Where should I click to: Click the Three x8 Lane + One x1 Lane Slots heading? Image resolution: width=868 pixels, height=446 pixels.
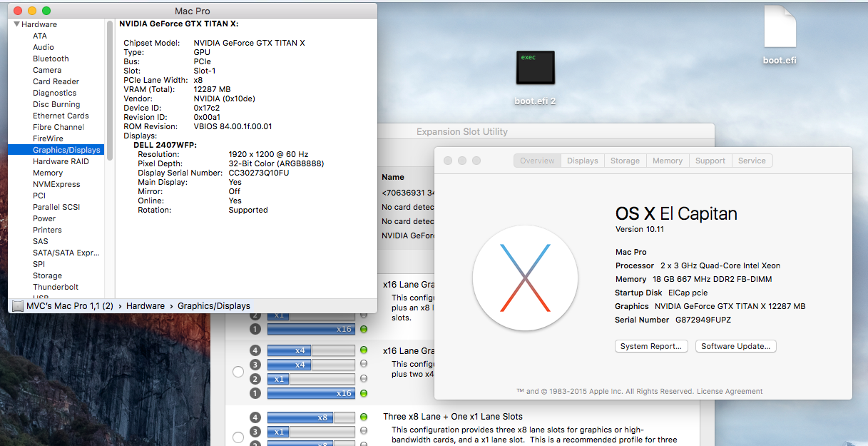[x=453, y=416]
